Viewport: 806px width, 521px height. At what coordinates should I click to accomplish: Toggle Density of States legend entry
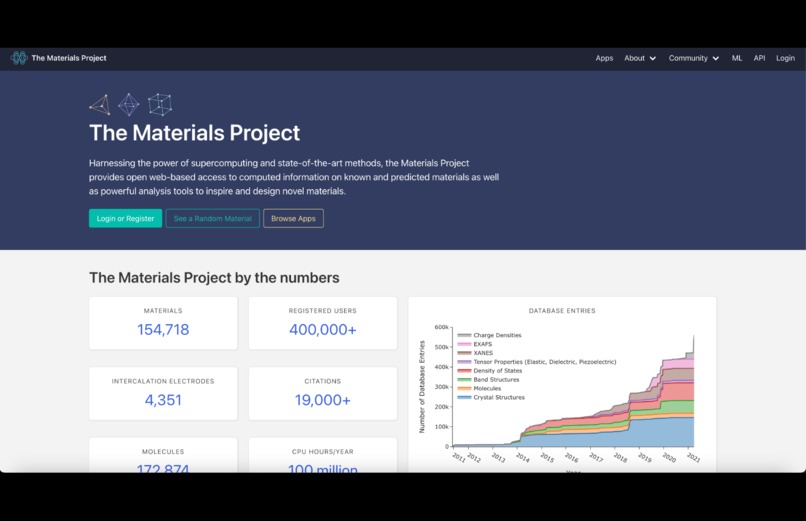coord(490,370)
